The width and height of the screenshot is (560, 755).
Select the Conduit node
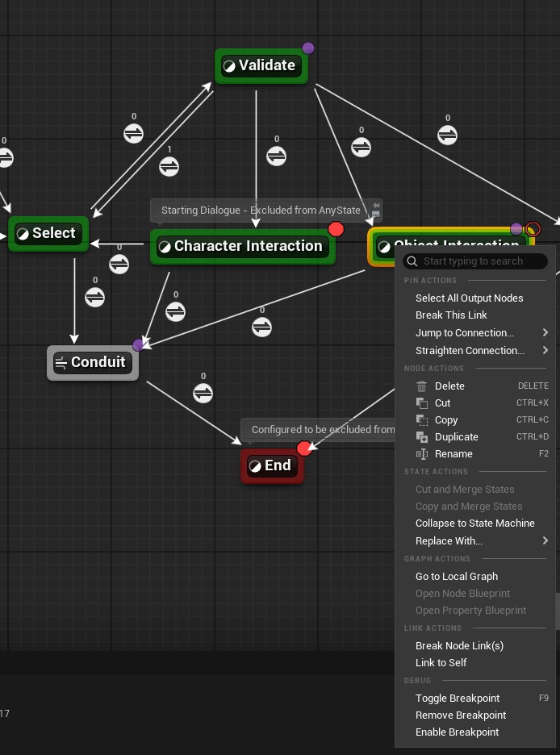click(92, 363)
